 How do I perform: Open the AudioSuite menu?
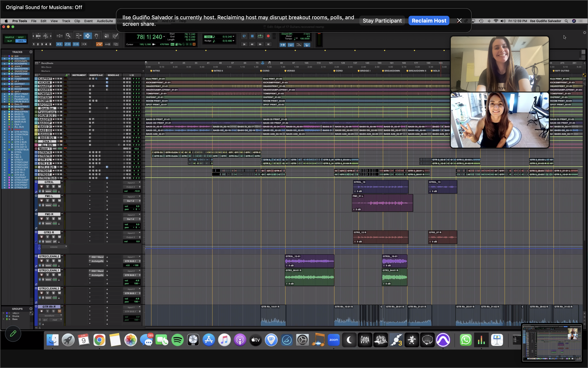(105, 21)
